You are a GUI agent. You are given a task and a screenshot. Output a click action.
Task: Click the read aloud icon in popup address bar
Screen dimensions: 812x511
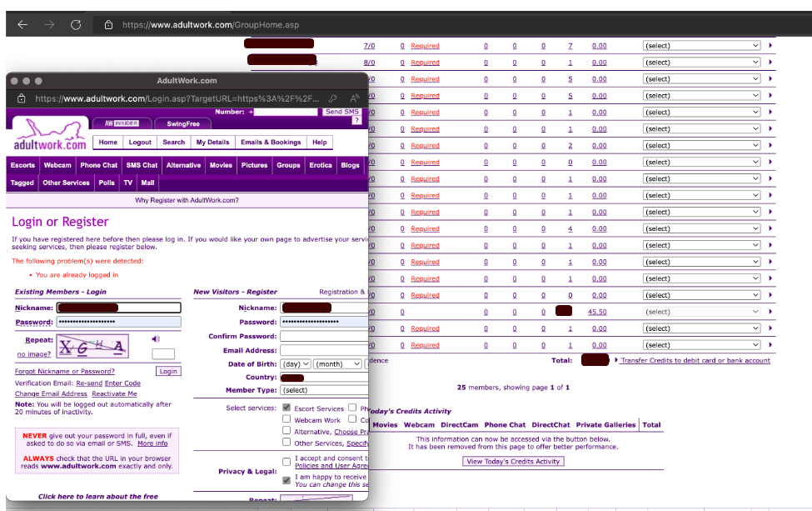356,98
